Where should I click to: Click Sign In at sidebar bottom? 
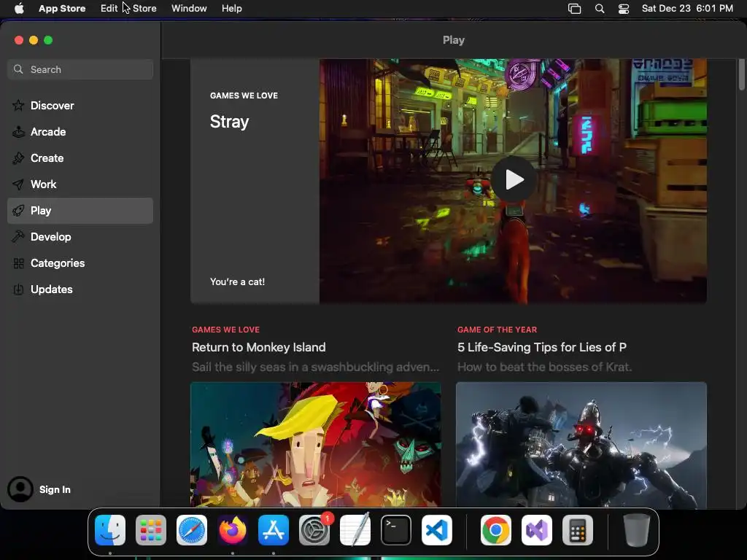[x=55, y=489]
